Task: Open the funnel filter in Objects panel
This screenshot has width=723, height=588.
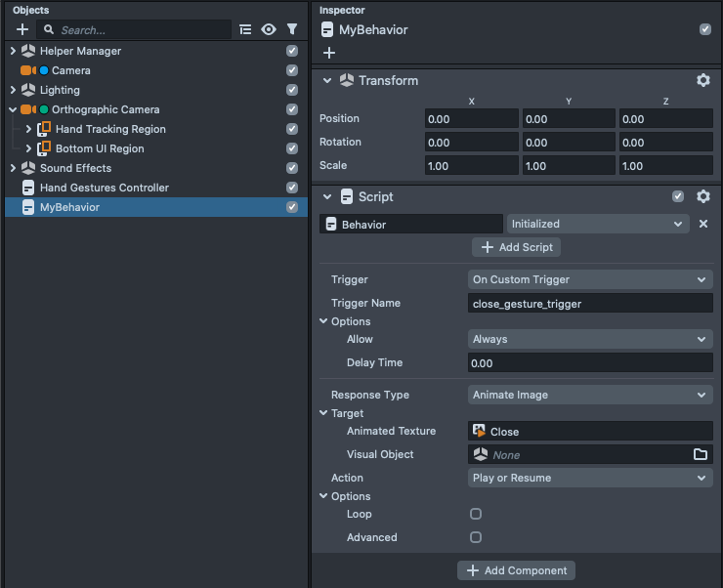Action: click(291, 30)
